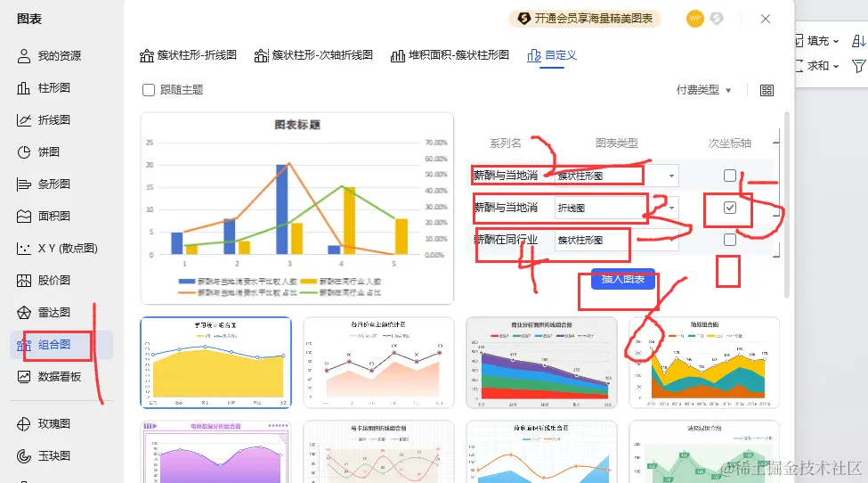Click the sort icon behind the dialog

click(x=859, y=40)
